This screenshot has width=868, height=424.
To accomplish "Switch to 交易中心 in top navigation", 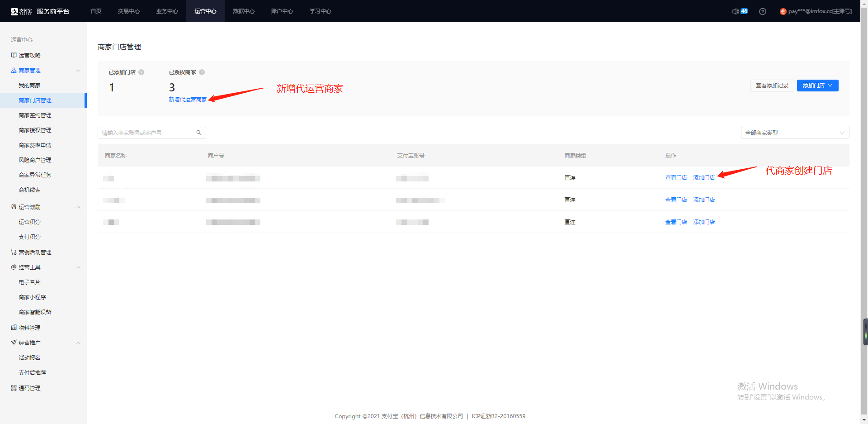I will 129,11.
